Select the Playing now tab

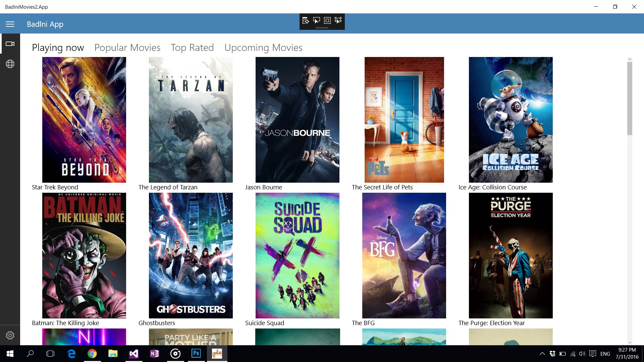58,48
